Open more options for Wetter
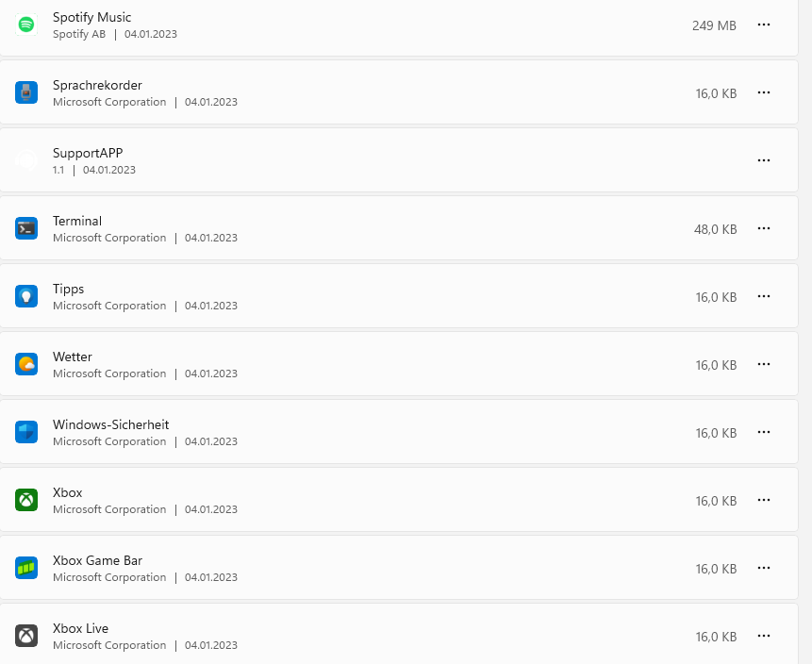This screenshot has height=664, width=812. pos(764,364)
